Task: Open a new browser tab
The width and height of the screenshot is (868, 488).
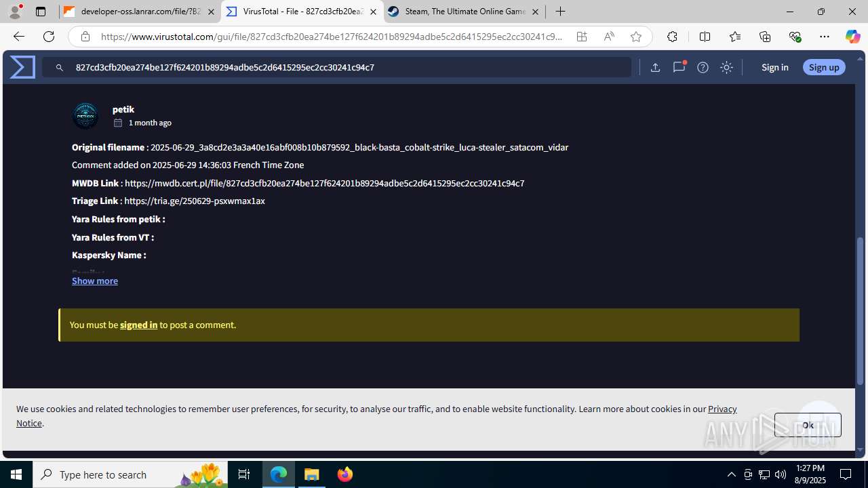Action: coord(560,12)
